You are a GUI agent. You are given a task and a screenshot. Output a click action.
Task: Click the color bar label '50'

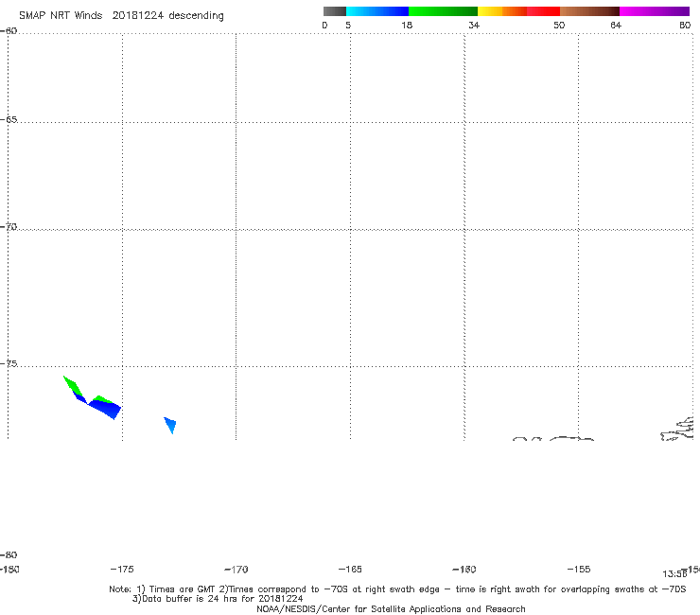559,25
